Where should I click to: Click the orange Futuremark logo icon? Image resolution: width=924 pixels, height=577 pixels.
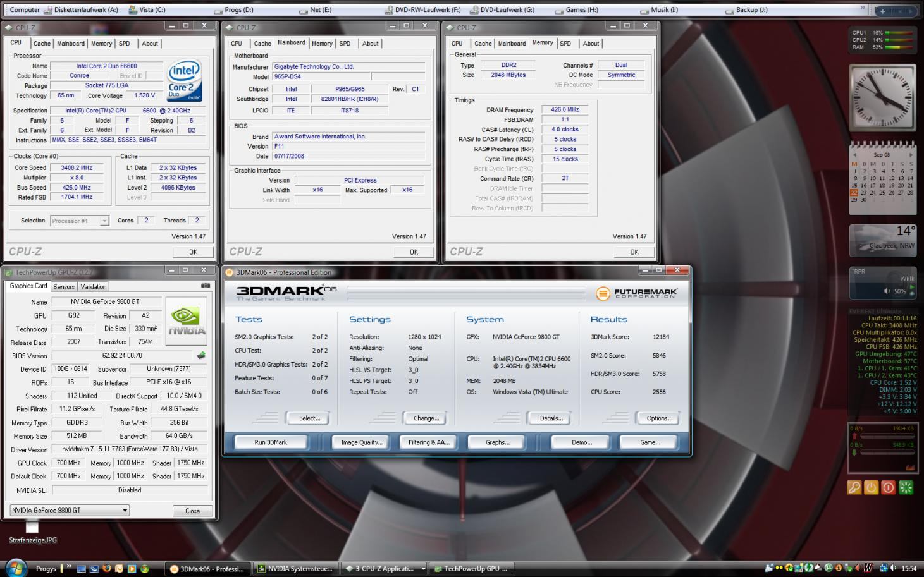coord(603,293)
